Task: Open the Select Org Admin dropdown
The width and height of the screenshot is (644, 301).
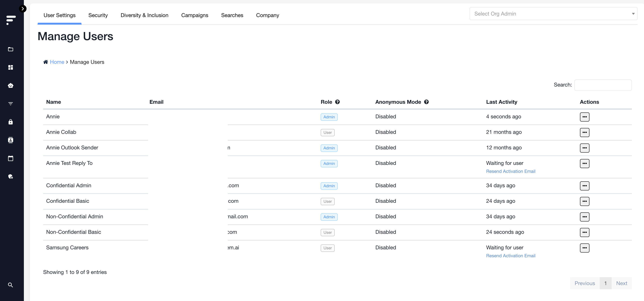Action: (553, 14)
